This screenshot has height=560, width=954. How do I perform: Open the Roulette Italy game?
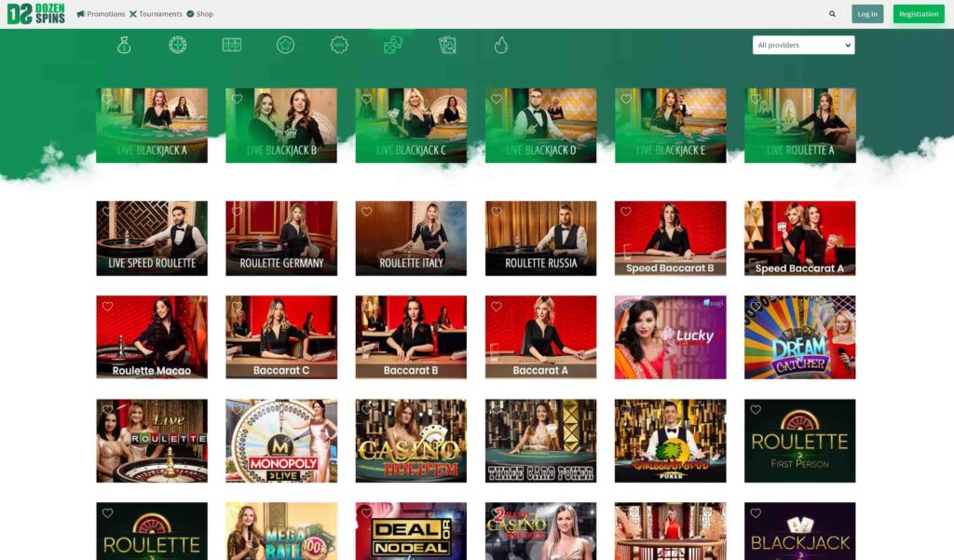pos(411,239)
